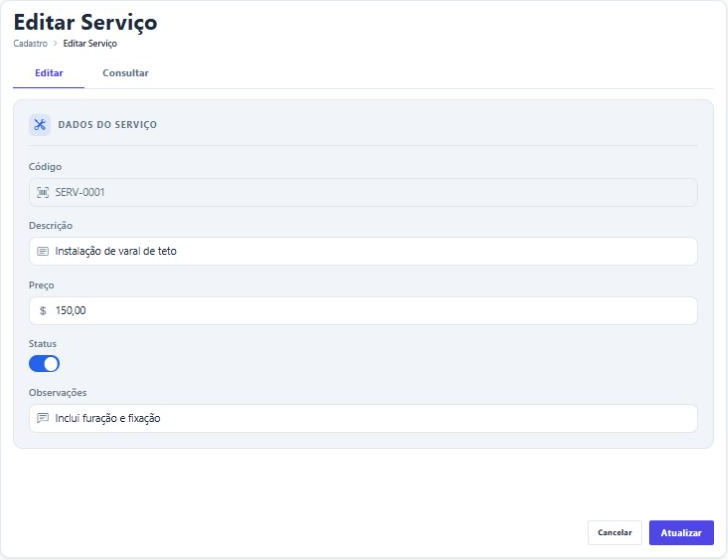728x560 pixels.
Task: Click the Atualizar button
Action: click(681, 533)
